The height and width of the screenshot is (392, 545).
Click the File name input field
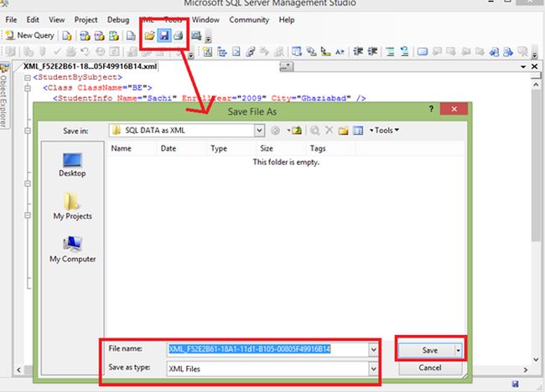pos(267,349)
